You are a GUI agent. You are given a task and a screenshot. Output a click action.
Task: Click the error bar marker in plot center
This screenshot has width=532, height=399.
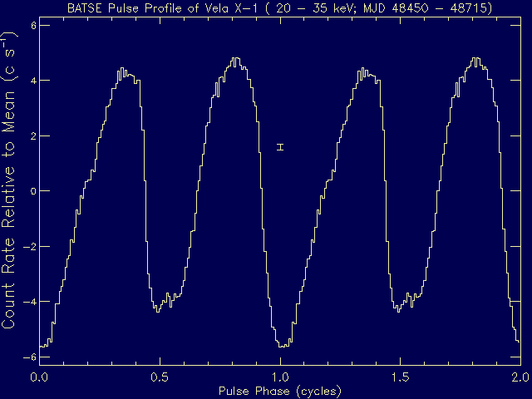point(281,147)
